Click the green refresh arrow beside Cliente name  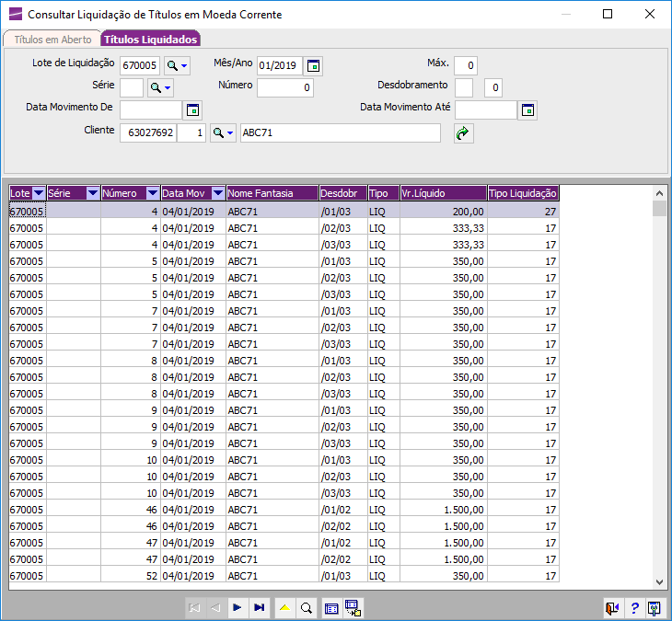(463, 133)
